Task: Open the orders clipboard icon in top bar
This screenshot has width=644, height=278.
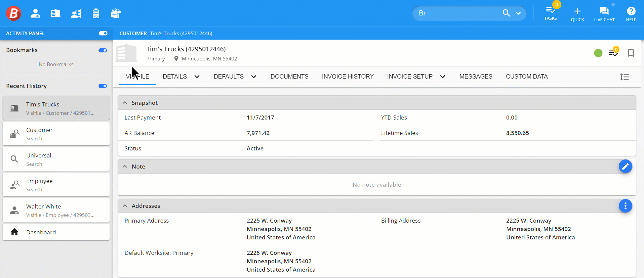Action: 96,13
